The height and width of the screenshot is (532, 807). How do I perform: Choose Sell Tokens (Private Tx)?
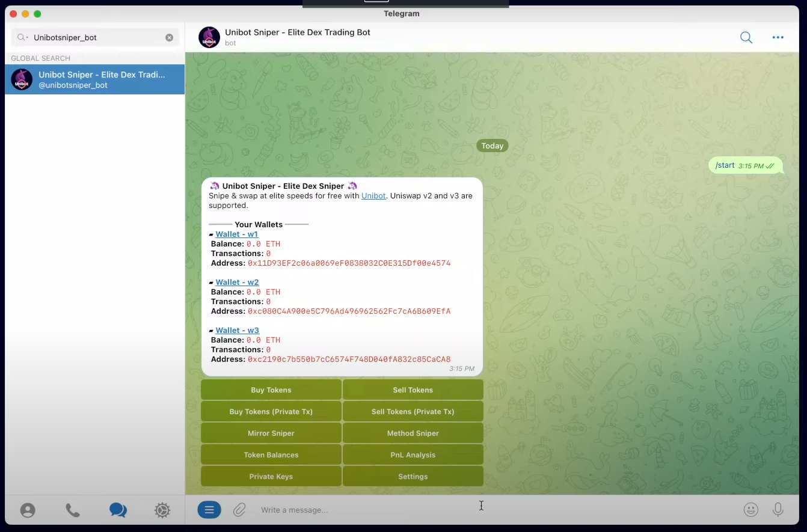[x=413, y=412]
